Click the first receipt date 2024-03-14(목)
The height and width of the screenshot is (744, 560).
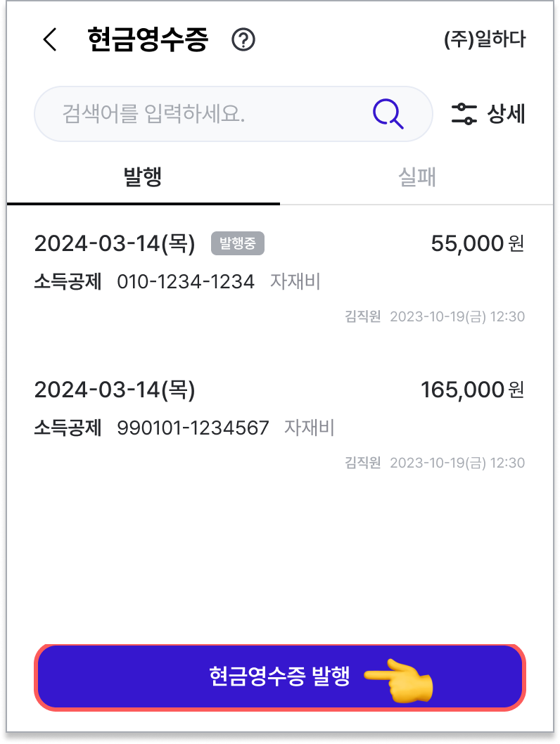(x=115, y=243)
